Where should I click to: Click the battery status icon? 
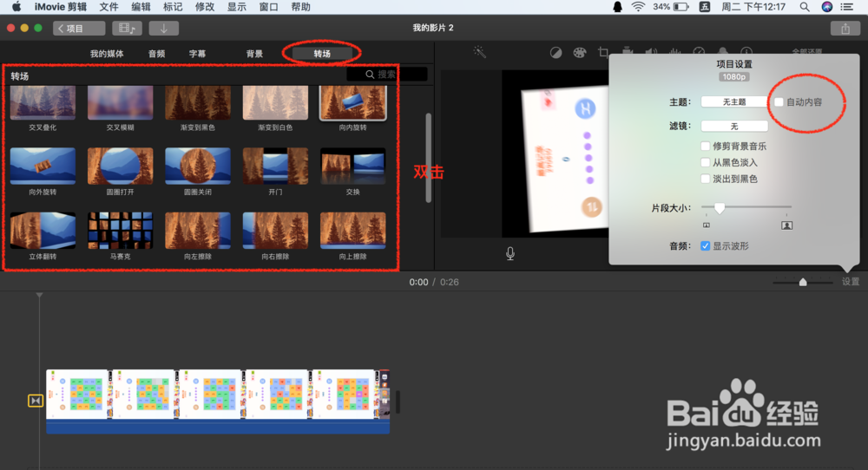(681, 7)
